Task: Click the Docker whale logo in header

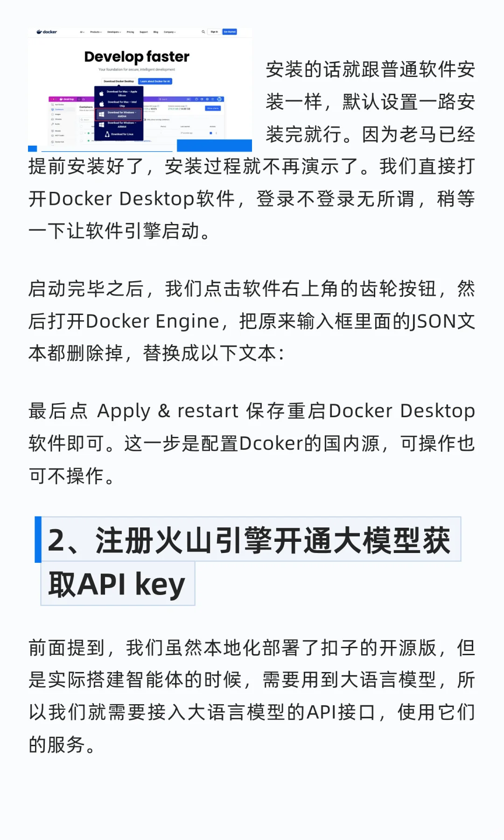Action: pos(39,32)
